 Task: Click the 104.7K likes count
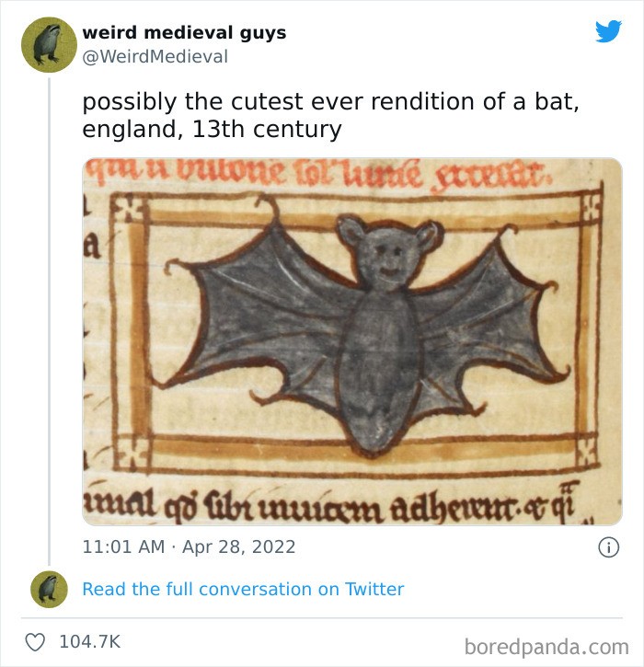[89, 640]
